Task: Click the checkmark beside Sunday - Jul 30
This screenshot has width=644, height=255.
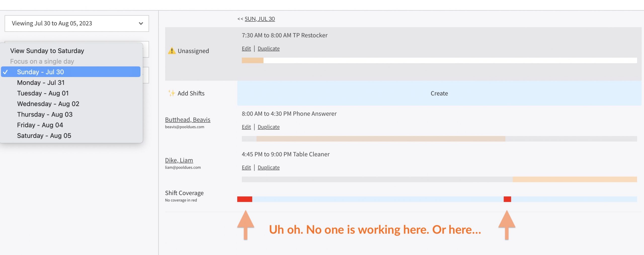Action: 6,72
